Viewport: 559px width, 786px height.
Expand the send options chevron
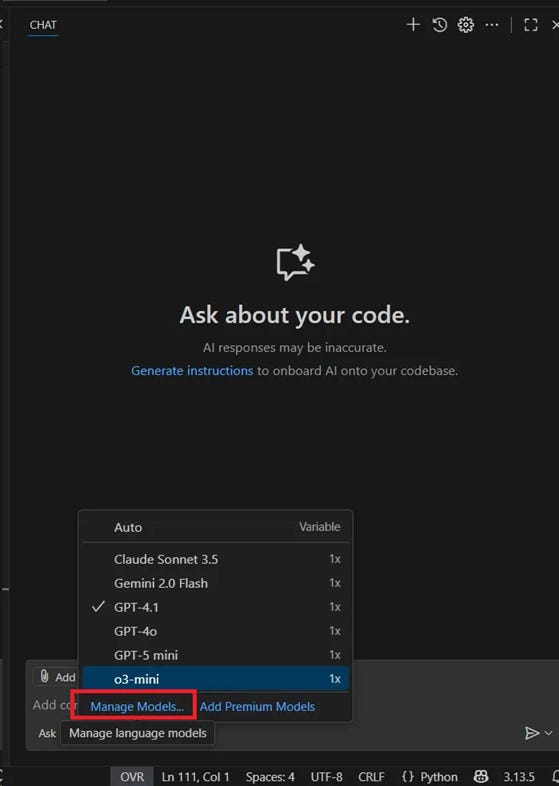pos(548,733)
